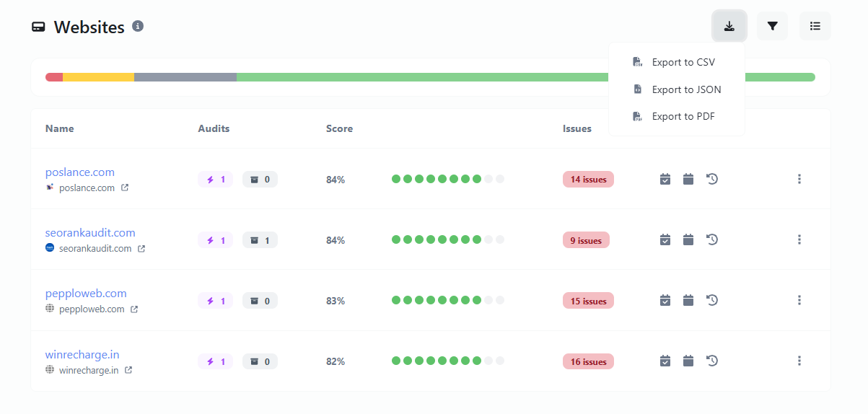This screenshot has width=868, height=414.
Task: Click plain calendar icon for pepploweb.com
Action: (x=688, y=300)
